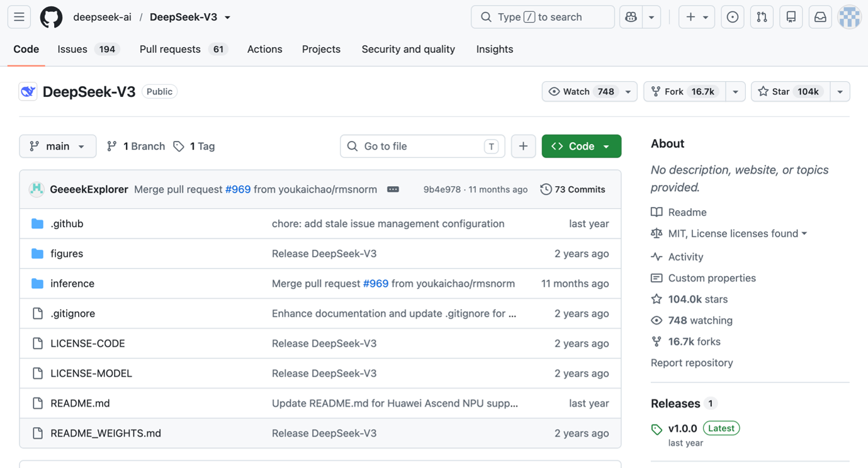Open the Copilot chat icon
This screenshot has height=468, width=868.
click(x=631, y=17)
